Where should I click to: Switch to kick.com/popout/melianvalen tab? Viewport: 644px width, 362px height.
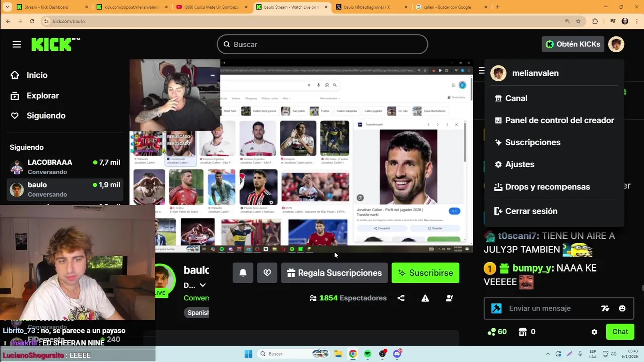click(x=131, y=7)
